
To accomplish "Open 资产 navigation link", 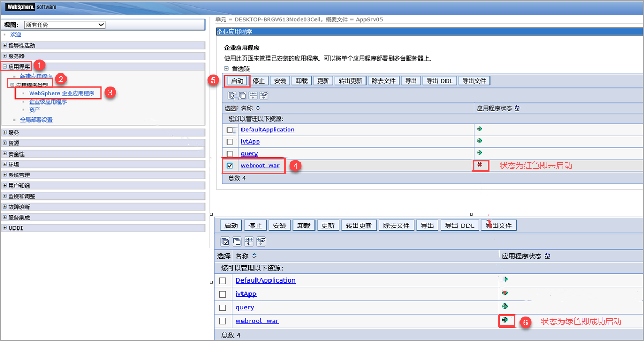I will pyautogui.click(x=34, y=109).
